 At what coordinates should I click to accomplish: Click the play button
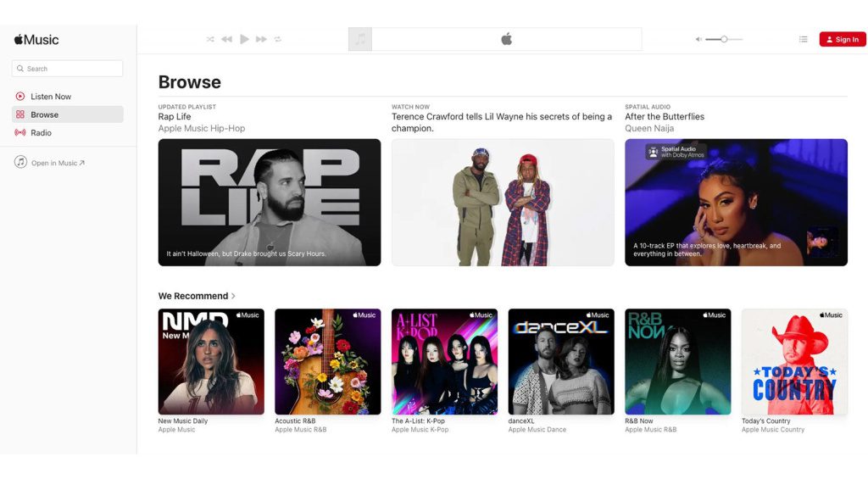pyautogui.click(x=244, y=39)
